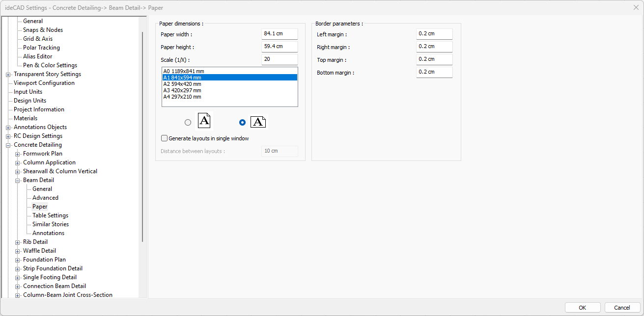Image resolution: width=644 pixels, height=316 pixels.
Task: Expand the Formwork Plan tree node
Action: 18,154
